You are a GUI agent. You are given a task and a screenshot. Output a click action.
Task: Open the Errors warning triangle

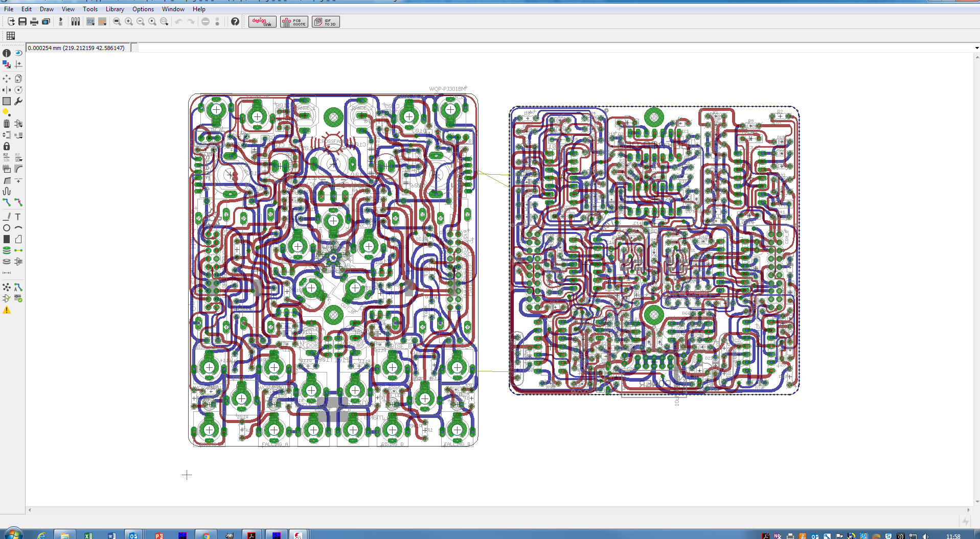7,310
